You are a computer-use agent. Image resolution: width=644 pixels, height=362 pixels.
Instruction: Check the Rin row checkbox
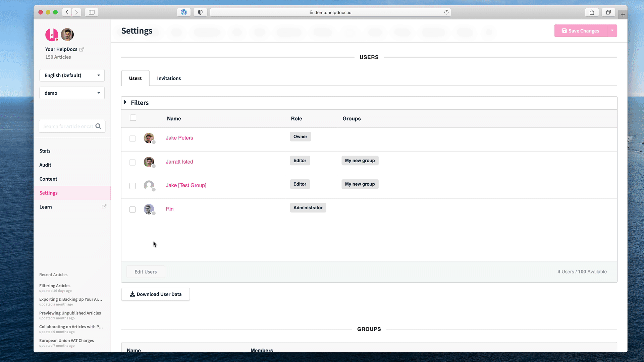132,209
